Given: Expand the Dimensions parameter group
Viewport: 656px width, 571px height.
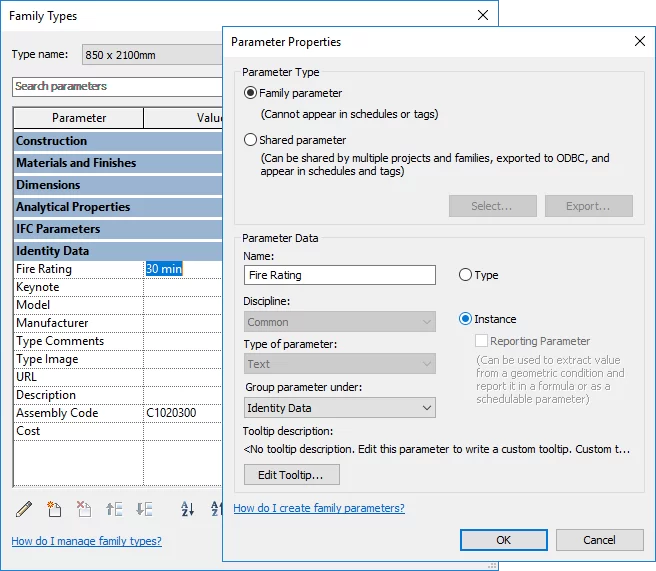Looking at the screenshot, I should tap(48, 185).
